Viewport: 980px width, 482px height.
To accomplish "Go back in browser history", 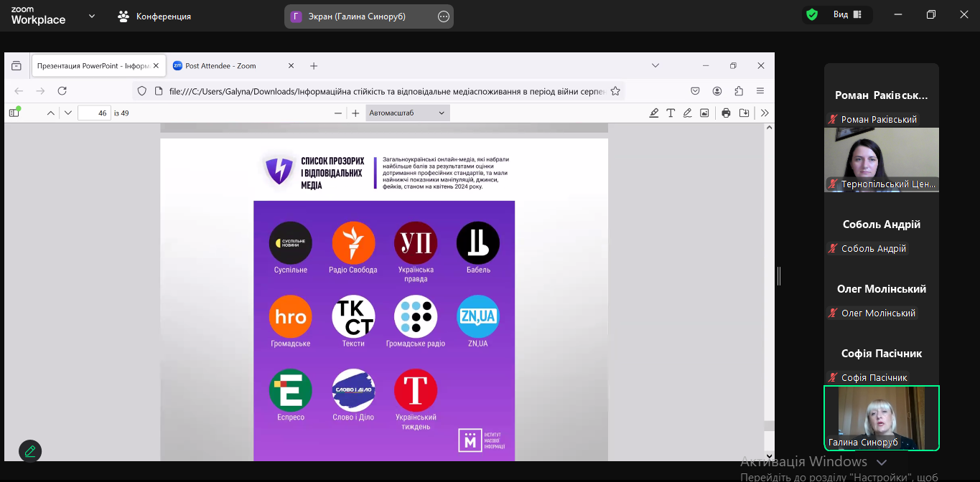I will tap(19, 91).
